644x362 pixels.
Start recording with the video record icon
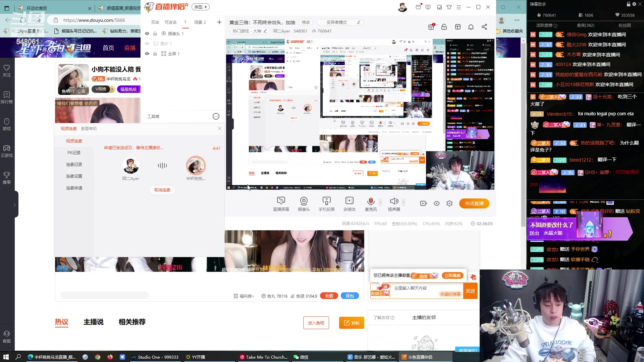(423, 203)
